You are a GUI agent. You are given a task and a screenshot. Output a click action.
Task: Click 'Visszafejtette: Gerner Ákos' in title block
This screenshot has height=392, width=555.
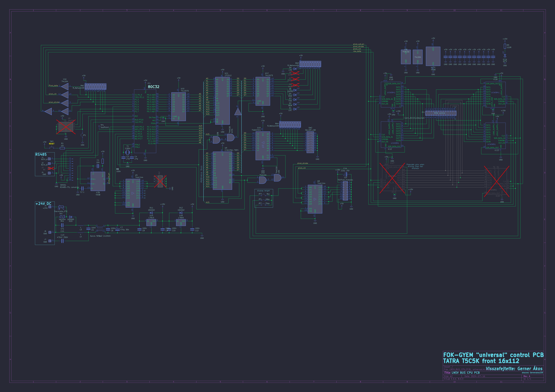click(x=514, y=369)
